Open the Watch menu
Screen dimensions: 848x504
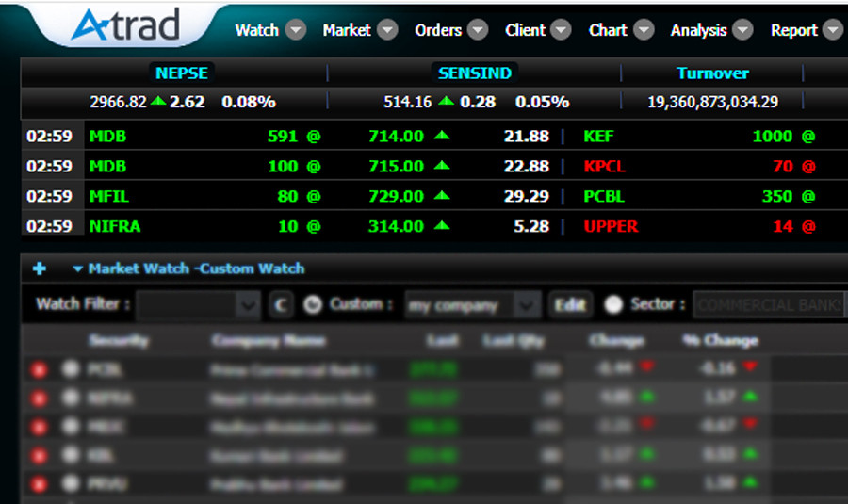click(257, 30)
